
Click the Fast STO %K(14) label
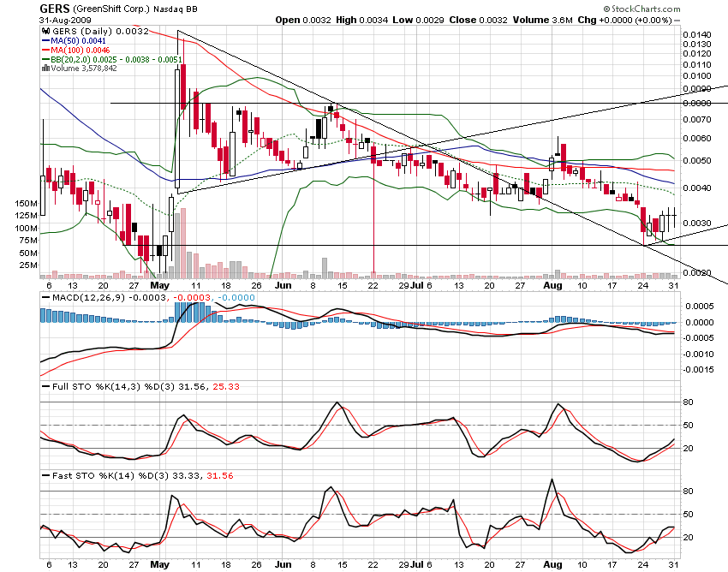pyautogui.click(x=94, y=476)
